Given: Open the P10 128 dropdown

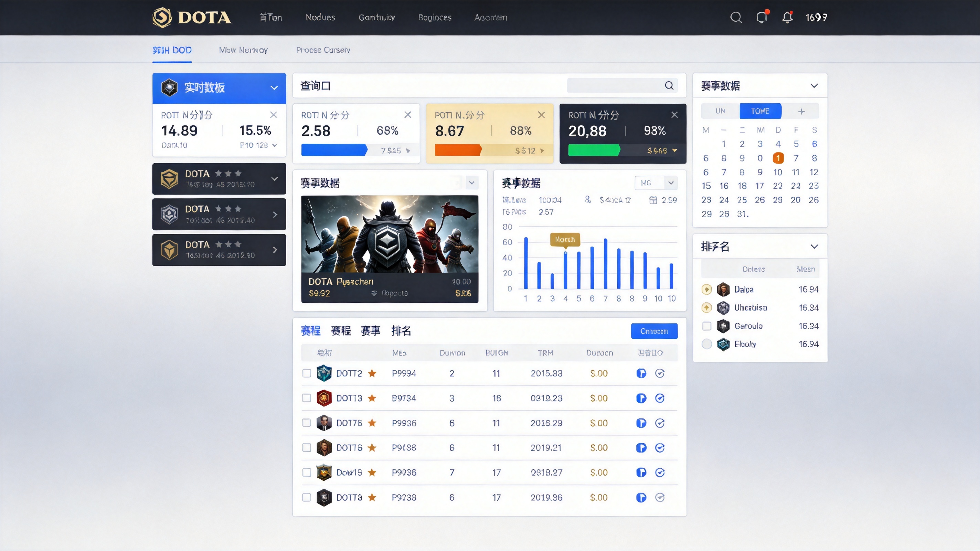Looking at the screenshot, I should pyautogui.click(x=258, y=145).
